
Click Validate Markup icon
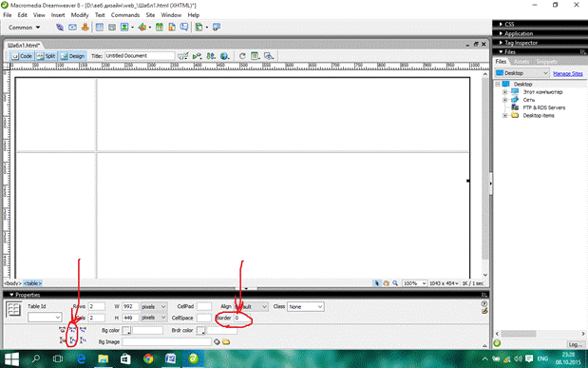[x=197, y=56]
